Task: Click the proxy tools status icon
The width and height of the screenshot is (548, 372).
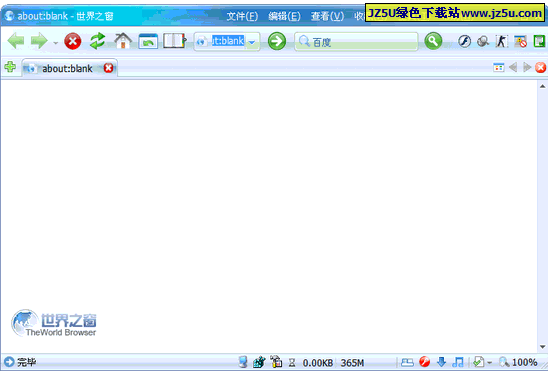Action: click(276, 362)
